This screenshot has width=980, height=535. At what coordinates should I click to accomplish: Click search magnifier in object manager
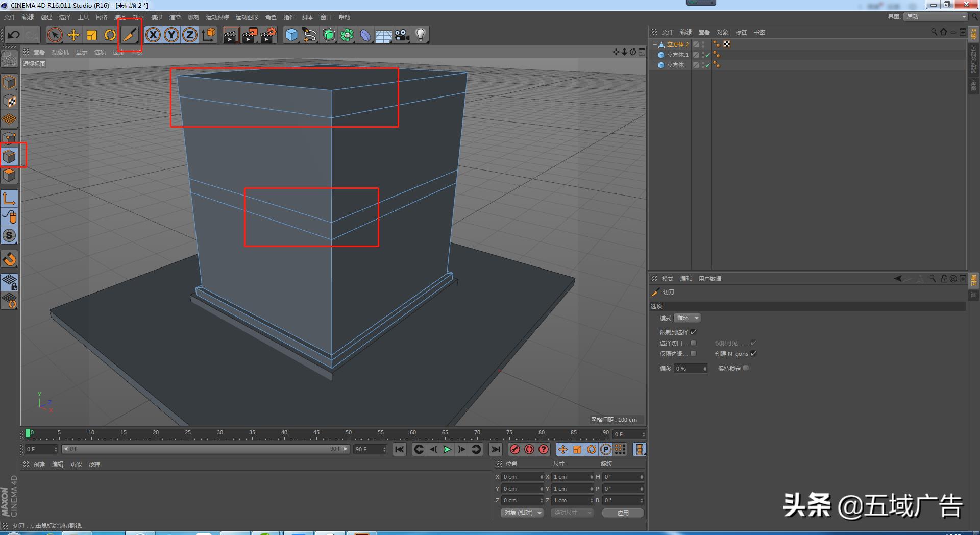click(934, 32)
